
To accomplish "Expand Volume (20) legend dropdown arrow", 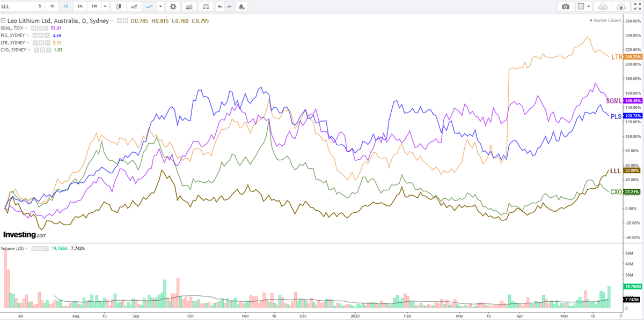I will tap(26, 249).
